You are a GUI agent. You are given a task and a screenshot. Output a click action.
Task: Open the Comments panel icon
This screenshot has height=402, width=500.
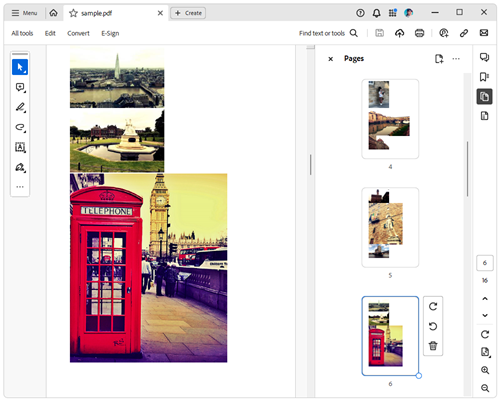[484, 57]
